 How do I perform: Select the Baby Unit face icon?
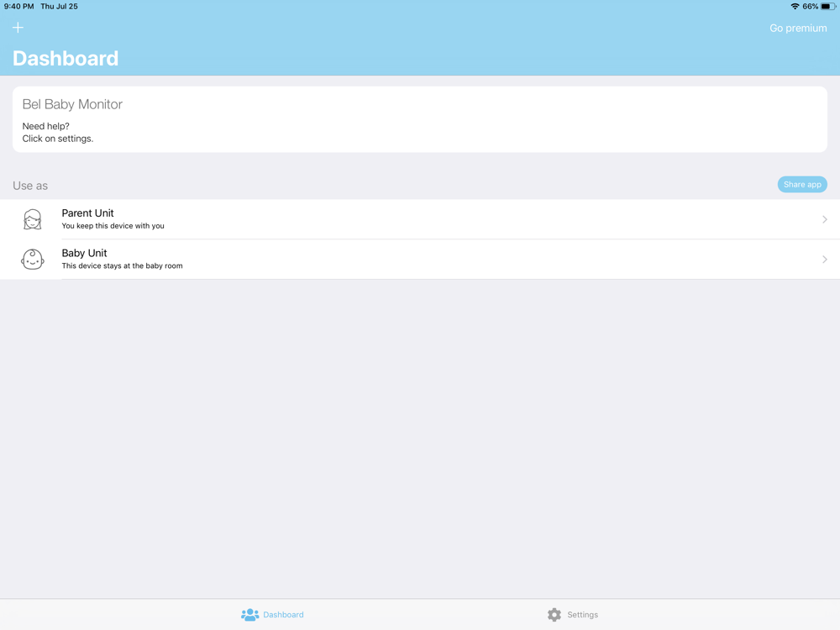coord(32,260)
